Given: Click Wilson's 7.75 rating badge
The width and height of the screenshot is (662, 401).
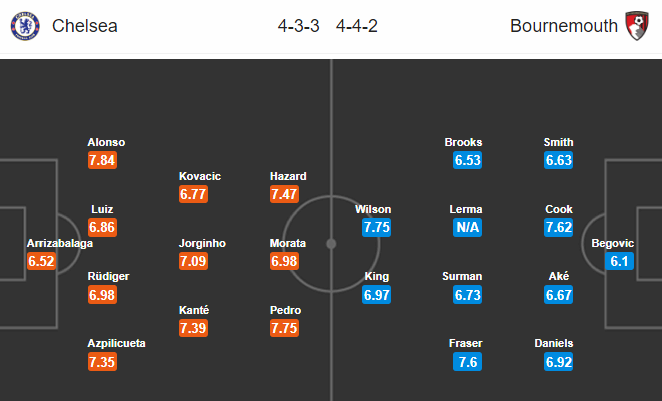Looking at the screenshot, I should (x=373, y=227).
